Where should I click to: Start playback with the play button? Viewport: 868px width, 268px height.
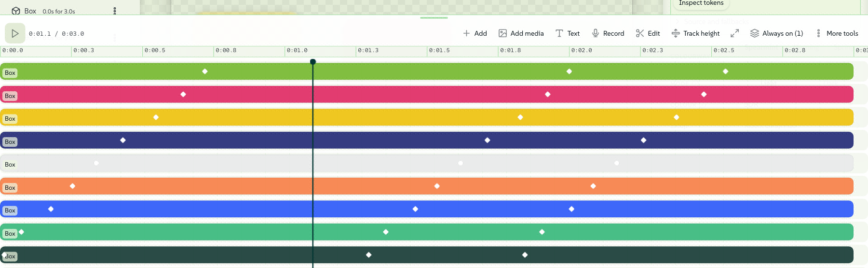pyautogui.click(x=15, y=33)
